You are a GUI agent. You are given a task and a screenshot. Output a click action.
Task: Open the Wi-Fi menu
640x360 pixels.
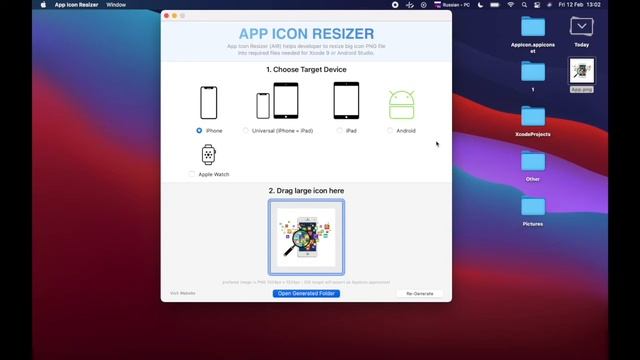coord(511,5)
